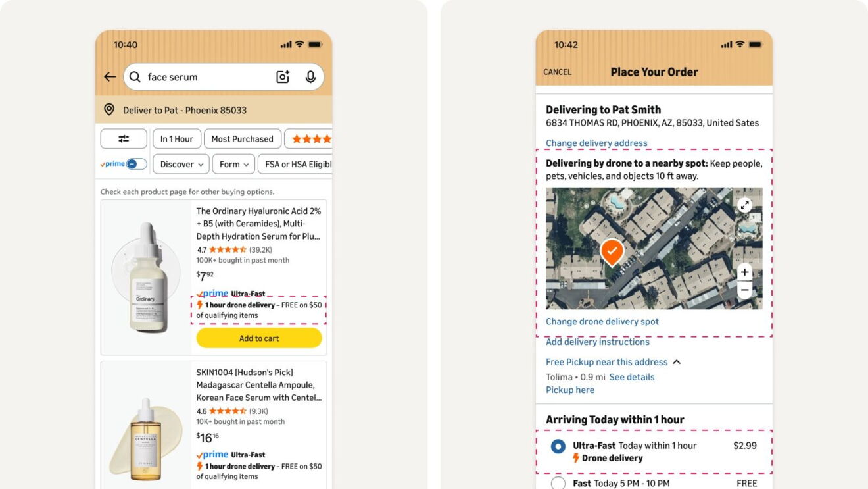Click the $2.99 Ultra-Fast delivery fee
The image size is (868, 489).
coord(745,446)
